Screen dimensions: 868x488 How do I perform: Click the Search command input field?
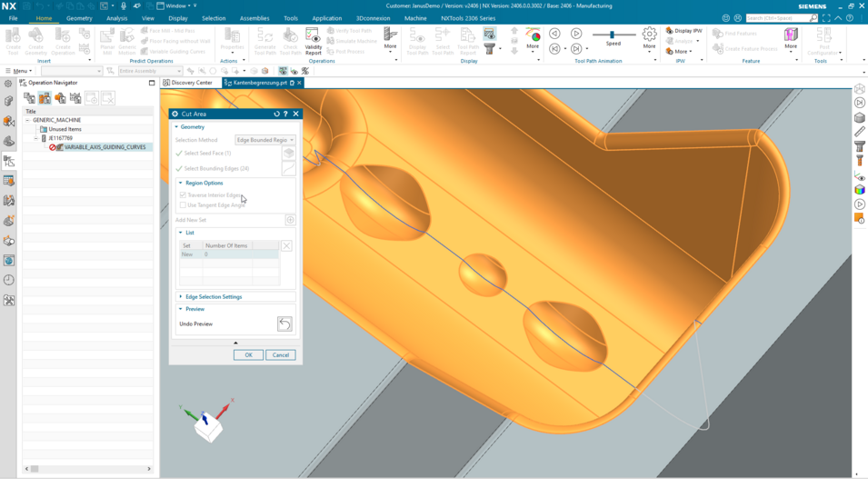coord(777,18)
